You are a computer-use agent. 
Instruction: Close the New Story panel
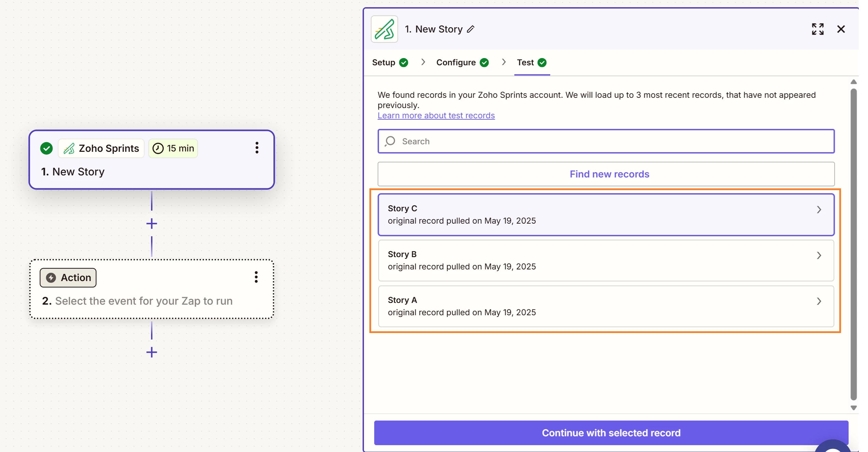(841, 29)
